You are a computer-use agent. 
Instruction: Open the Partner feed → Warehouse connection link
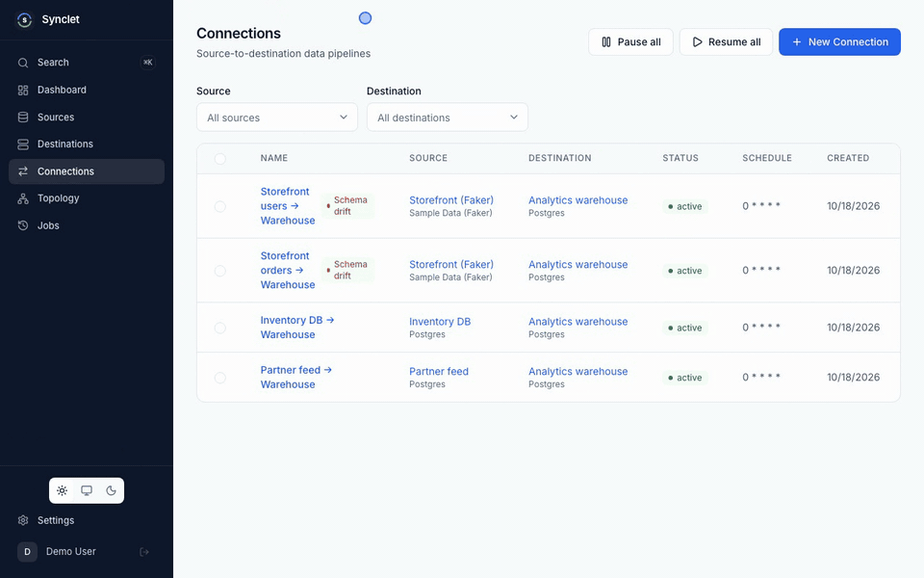pyautogui.click(x=296, y=377)
